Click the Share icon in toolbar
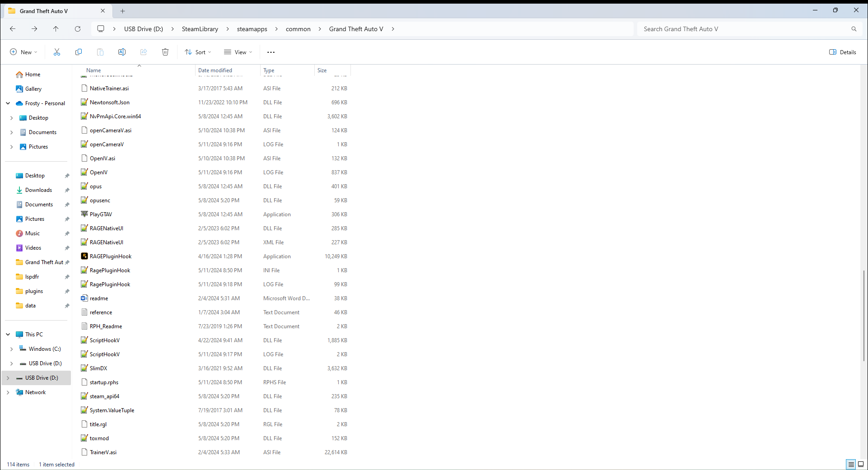The image size is (868, 470). [x=144, y=52]
